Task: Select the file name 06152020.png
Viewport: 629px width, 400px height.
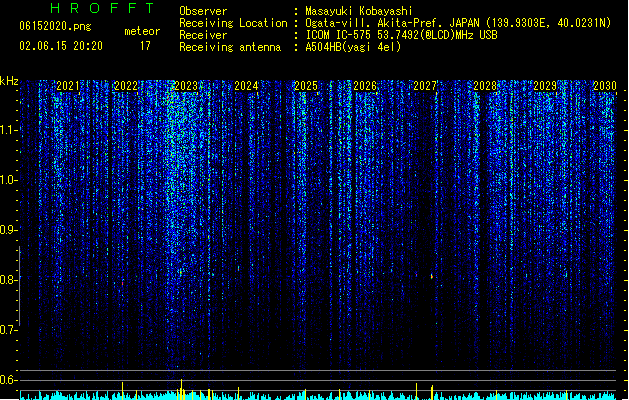Action: click(55, 26)
